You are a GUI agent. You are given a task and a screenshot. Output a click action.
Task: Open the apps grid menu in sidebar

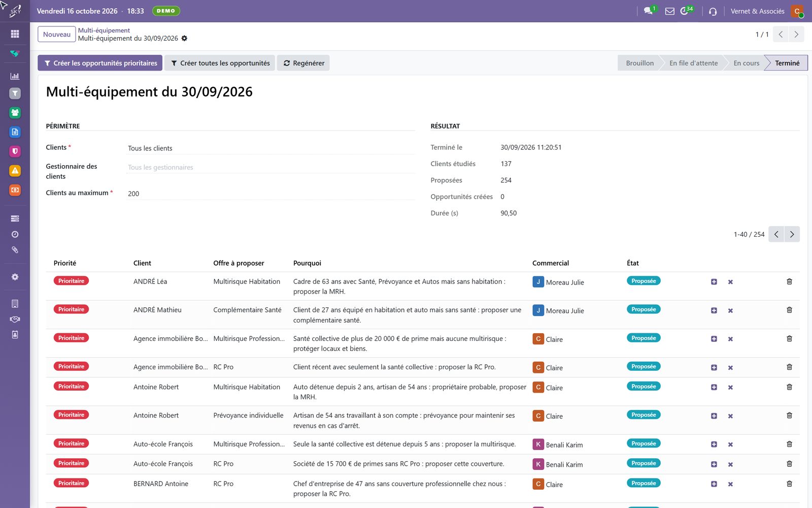15,34
